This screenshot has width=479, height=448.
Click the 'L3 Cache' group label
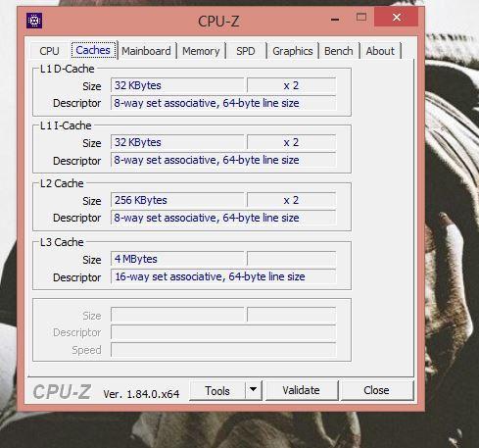(x=62, y=242)
